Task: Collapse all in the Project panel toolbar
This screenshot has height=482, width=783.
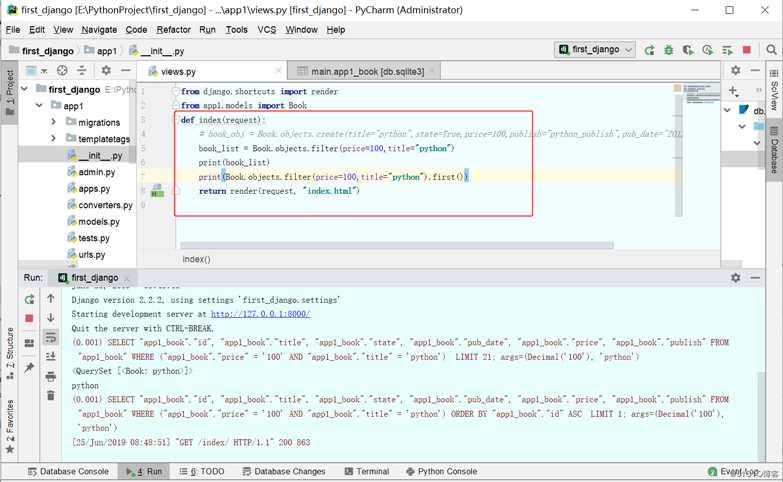Action: point(82,70)
